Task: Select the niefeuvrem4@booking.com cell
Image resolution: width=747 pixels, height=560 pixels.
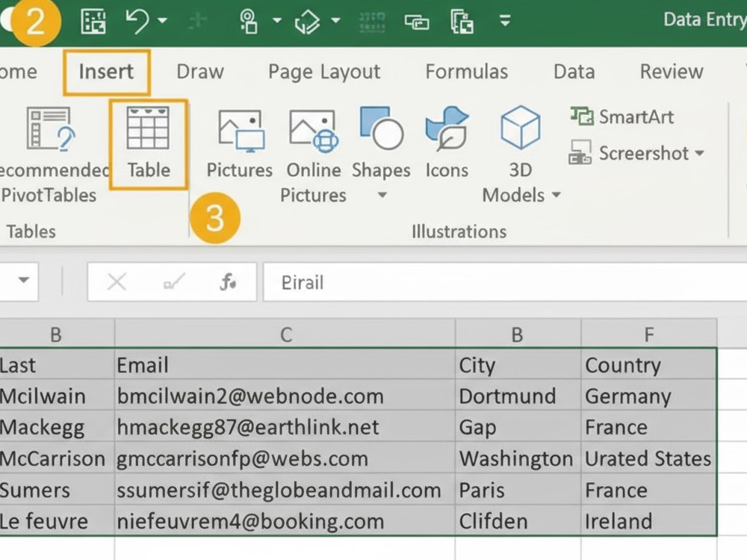Action: click(x=285, y=521)
